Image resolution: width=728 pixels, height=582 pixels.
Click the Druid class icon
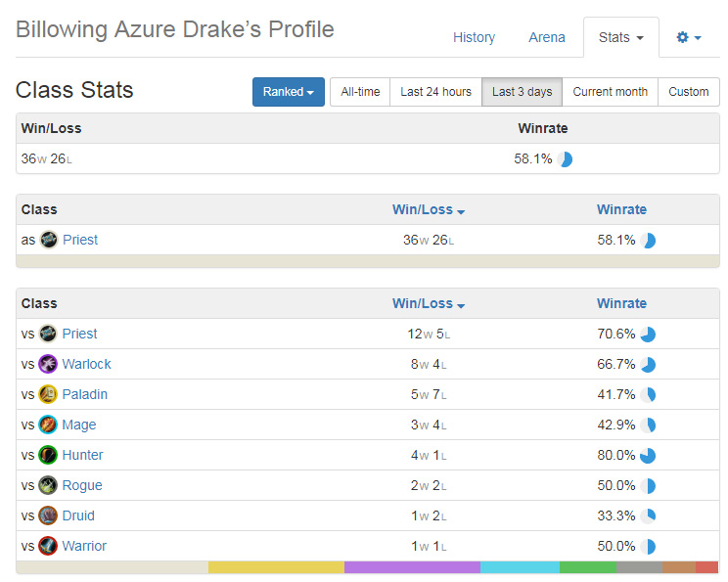(48, 515)
